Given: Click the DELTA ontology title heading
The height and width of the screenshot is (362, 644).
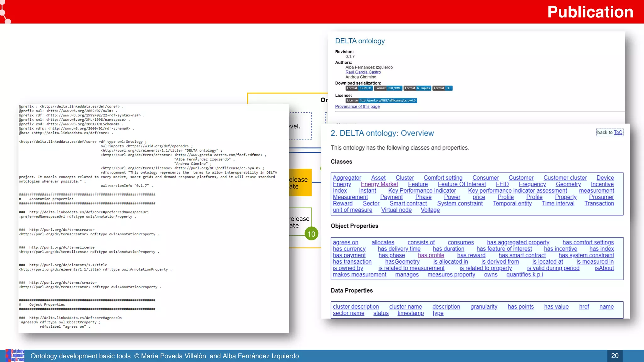Looking at the screenshot, I should click(x=360, y=41).
